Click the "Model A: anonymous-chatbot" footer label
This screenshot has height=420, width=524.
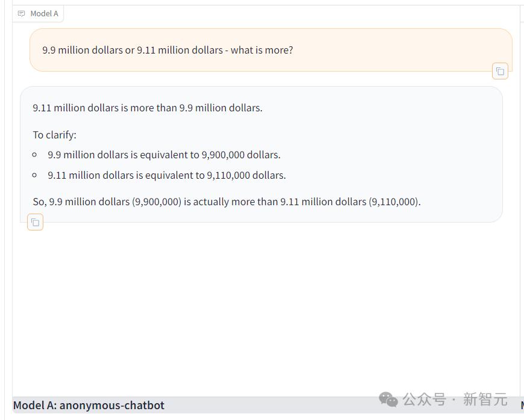89,405
